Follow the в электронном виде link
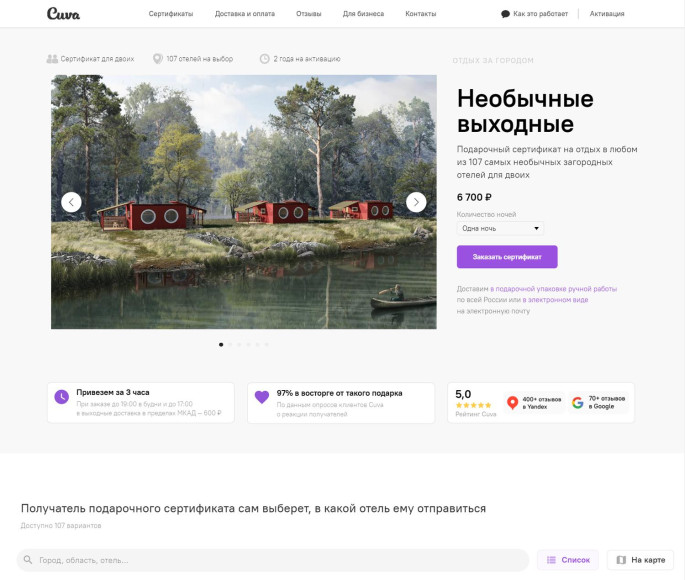The image size is (685, 580). 555,300
